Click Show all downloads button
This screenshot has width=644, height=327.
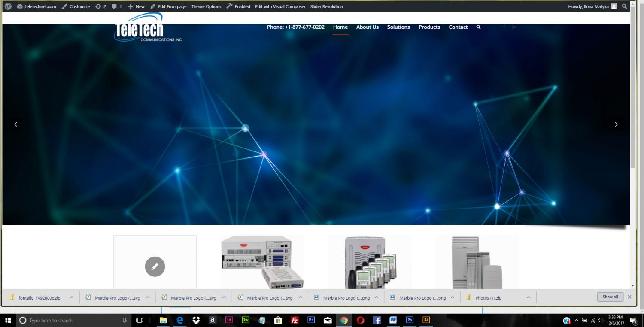point(610,297)
